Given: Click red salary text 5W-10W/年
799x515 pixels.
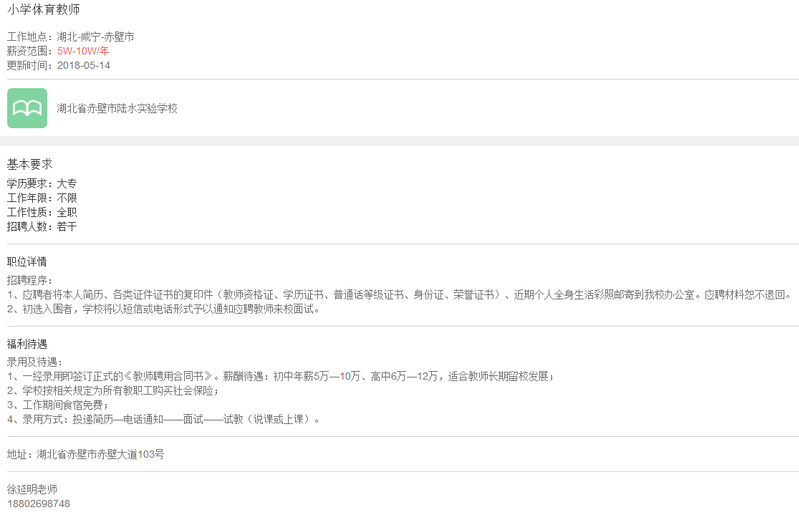Looking at the screenshot, I should click(x=83, y=51).
